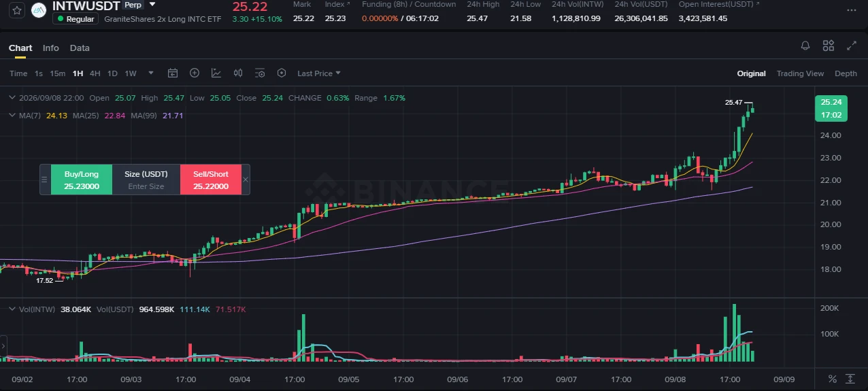
Task: Grab the quick order panel drag handle
Action: pyautogui.click(x=45, y=180)
